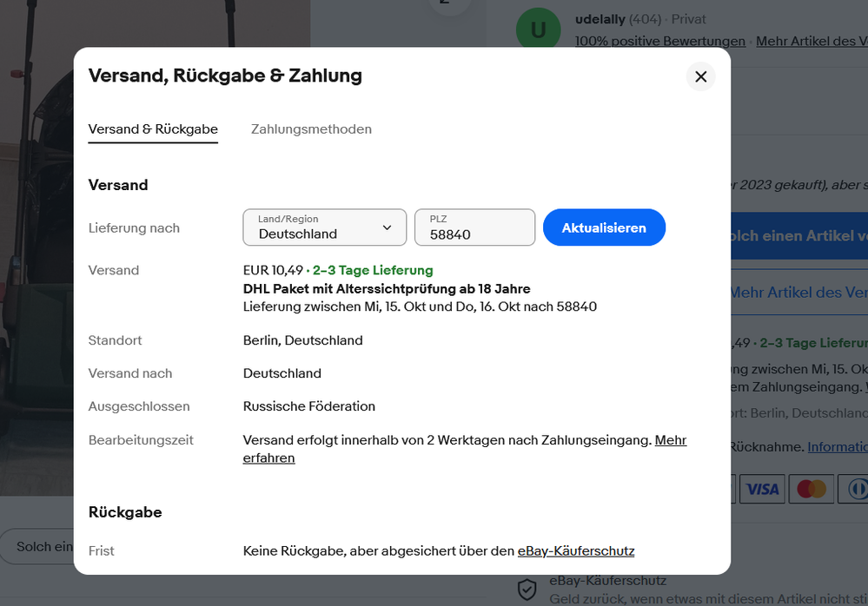Image resolution: width=868 pixels, height=606 pixels.
Task: Dismiss the dialog with the X icon
Action: 700,76
